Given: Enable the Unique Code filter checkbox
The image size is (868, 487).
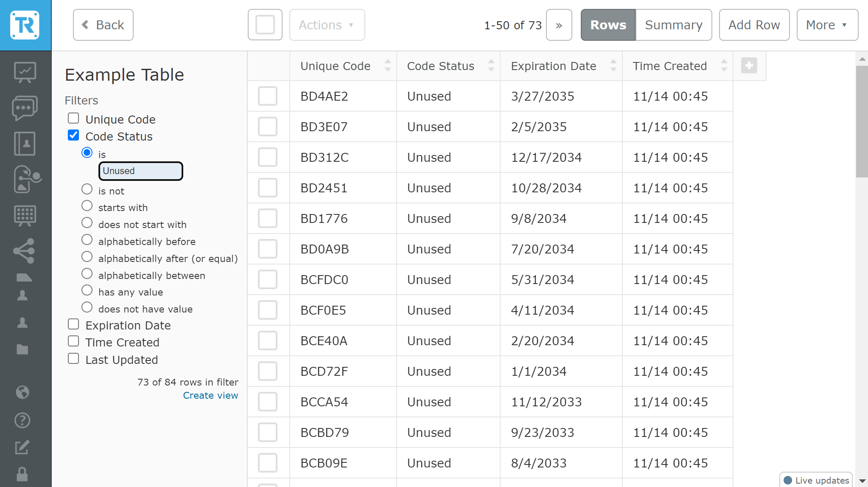Looking at the screenshot, I should point(73,118).
